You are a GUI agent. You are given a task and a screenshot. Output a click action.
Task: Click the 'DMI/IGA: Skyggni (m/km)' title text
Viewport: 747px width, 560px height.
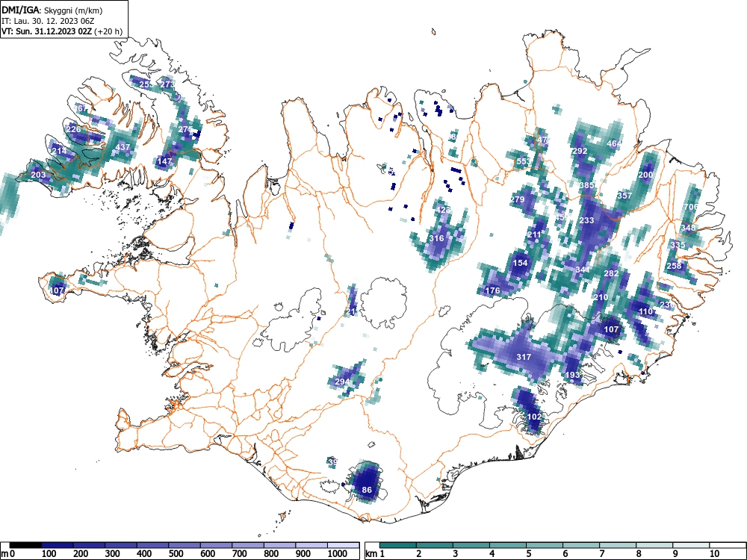[x=52, y=10]
